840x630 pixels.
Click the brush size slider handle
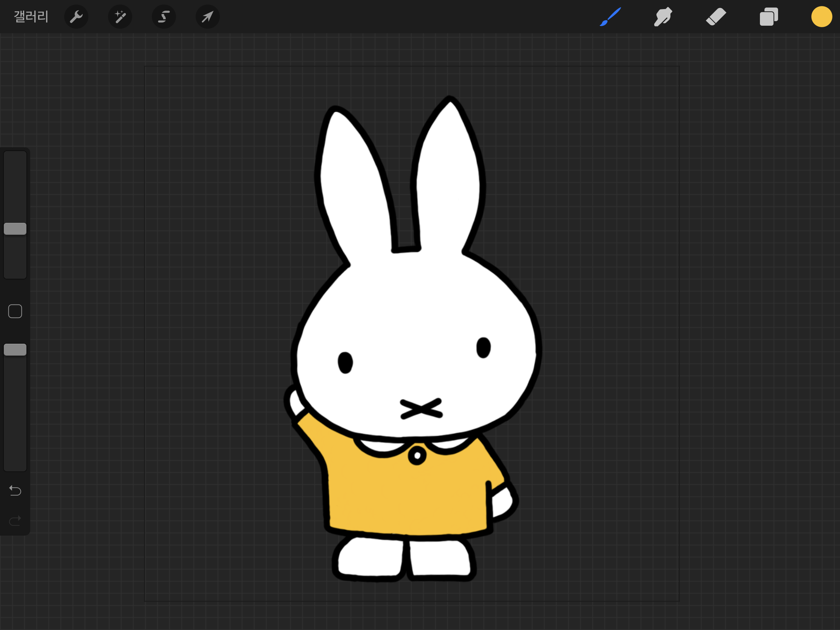pos(15,229)
